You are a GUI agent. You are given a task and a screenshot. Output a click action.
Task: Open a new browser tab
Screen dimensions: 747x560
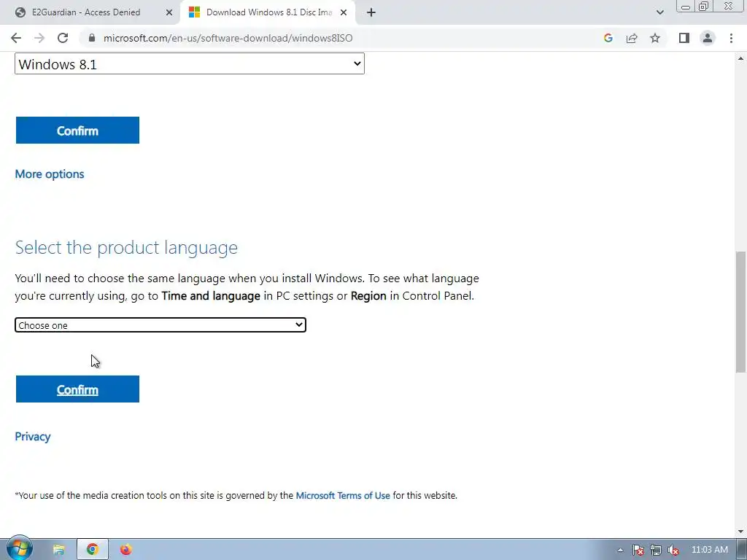371,12
